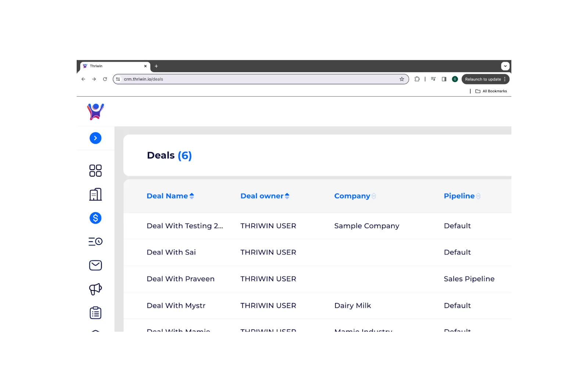Viewport: 588px width, 392px height.
Task: Close the Thriwin browser tab
Action: [x=146, y=66]
